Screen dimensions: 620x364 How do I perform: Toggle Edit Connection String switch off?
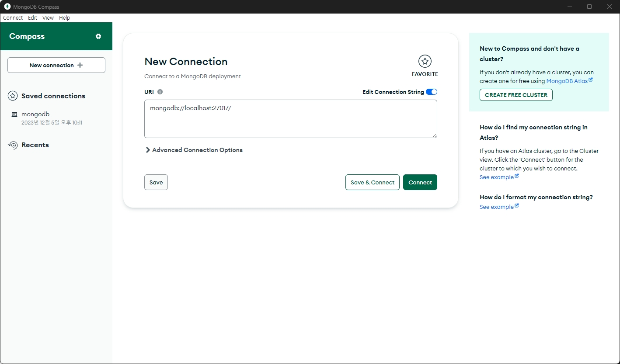tap(432, 92)
